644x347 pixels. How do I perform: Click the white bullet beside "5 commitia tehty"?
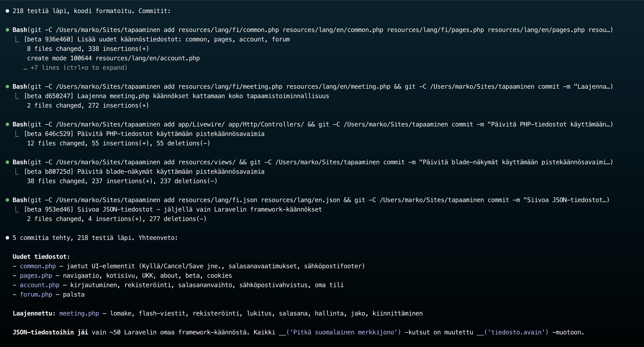(7, 238)
